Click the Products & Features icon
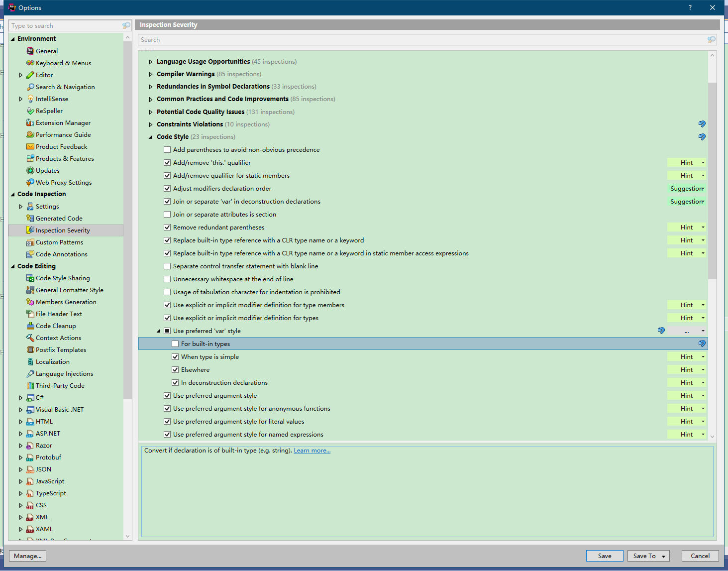 tap(30, 158)
